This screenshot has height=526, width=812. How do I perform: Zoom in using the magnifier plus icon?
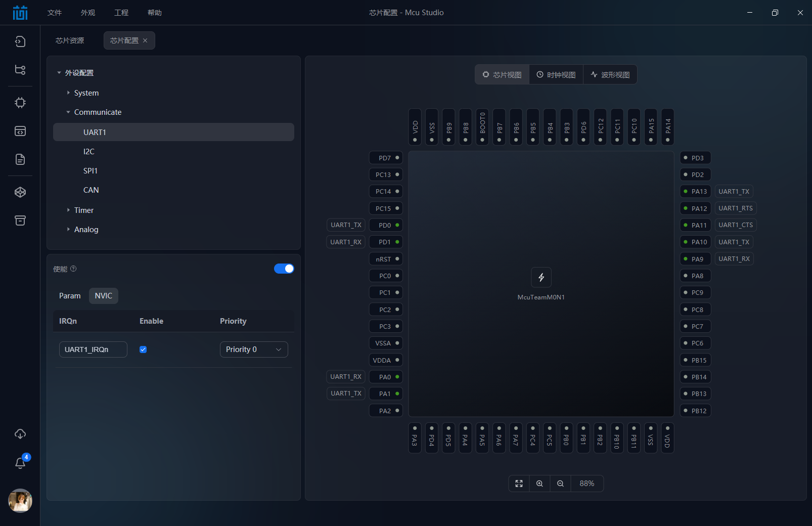pyautogui.click(x=539, y=484)
